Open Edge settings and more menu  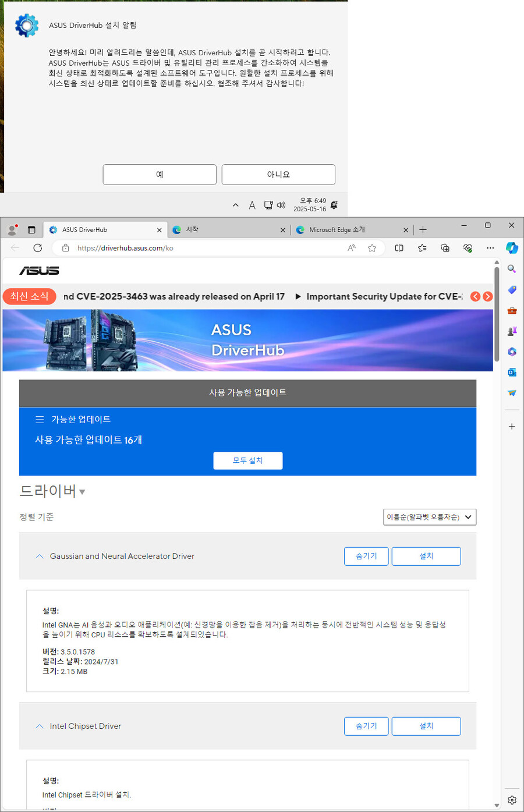click(490, 248)
